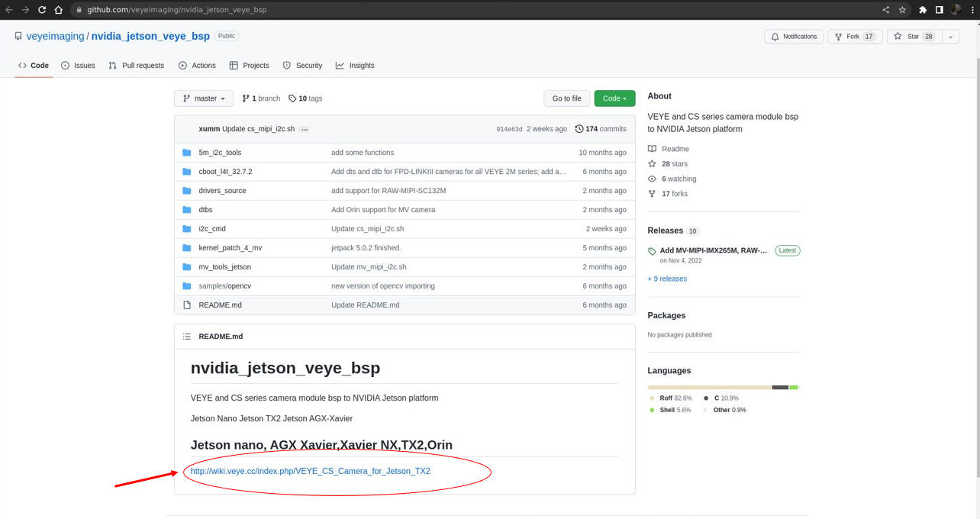Open the 5m_i2c_tools folder

click(220, 153)
